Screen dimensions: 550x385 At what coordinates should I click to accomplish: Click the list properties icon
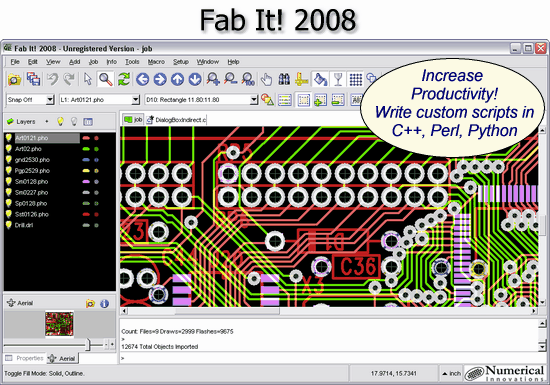tap(284, 100)
